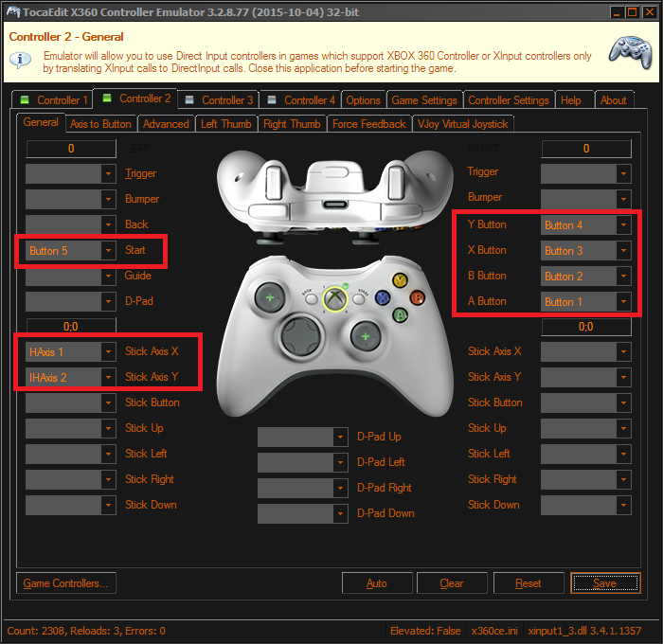Viewport: 663px width, 644px height.
Task: Open the Options tab
Action: (363, 100)
